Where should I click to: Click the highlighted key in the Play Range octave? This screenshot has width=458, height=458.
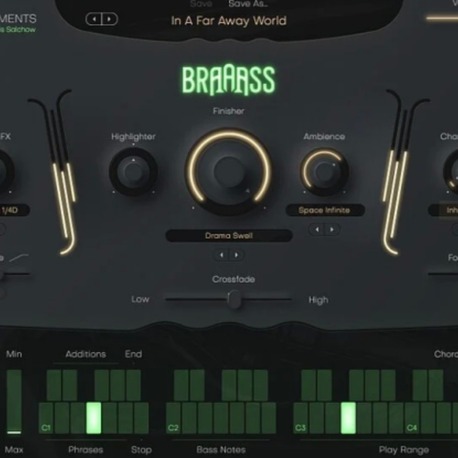pyautogui.click(x=348, y=418)
